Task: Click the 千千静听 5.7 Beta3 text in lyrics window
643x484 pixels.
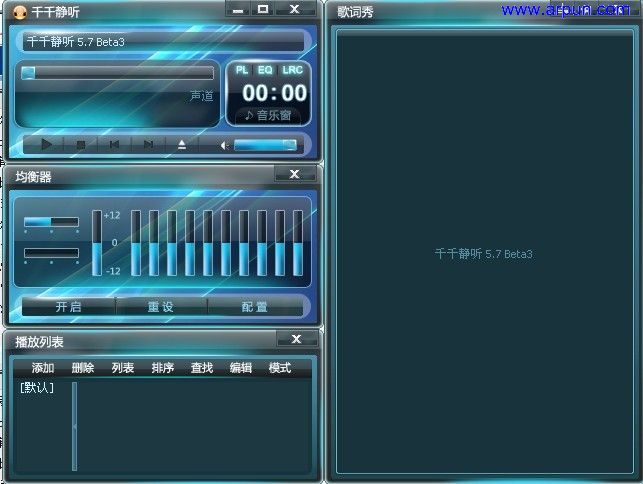Action: tap(483, 254)
